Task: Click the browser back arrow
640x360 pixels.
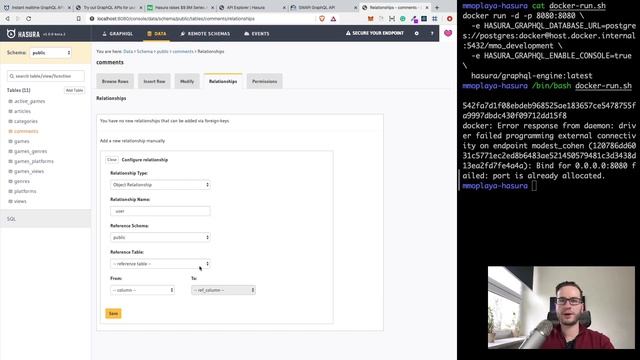Action: pos(7,18)
